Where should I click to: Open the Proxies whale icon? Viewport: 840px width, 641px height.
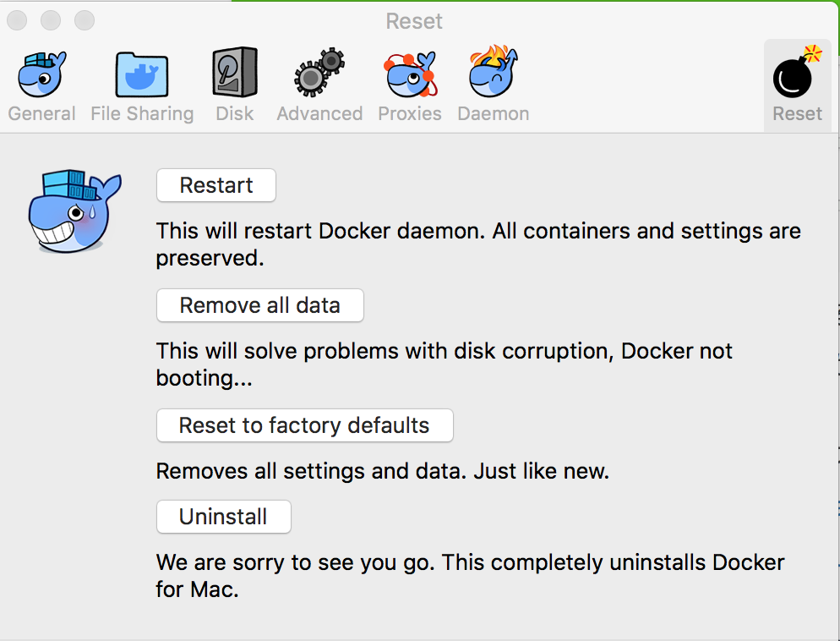[x=411, y=74]
